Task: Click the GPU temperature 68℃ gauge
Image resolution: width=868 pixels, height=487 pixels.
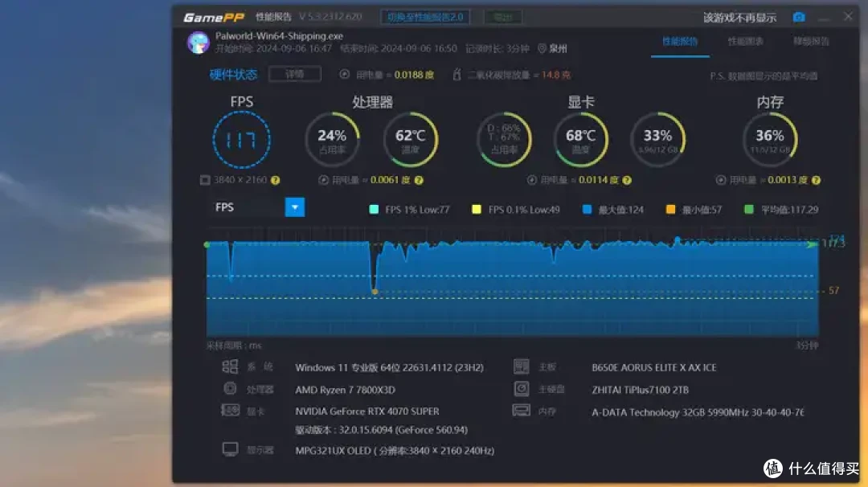Action: coord(581,140)
